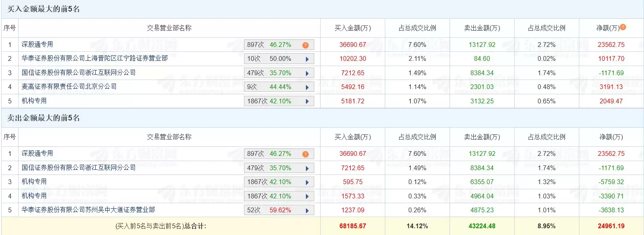Screen dimensions: 644x235
Task: Click blue arrow icon next to 52次 59.62%
Action: pyautogui.click(x=307, y=211)
